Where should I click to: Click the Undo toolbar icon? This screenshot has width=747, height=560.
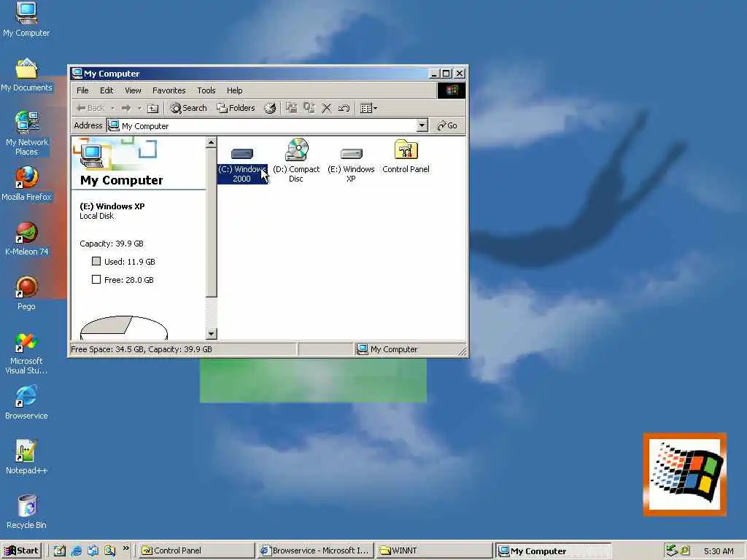pyautogui.click(x=344, y=108)
